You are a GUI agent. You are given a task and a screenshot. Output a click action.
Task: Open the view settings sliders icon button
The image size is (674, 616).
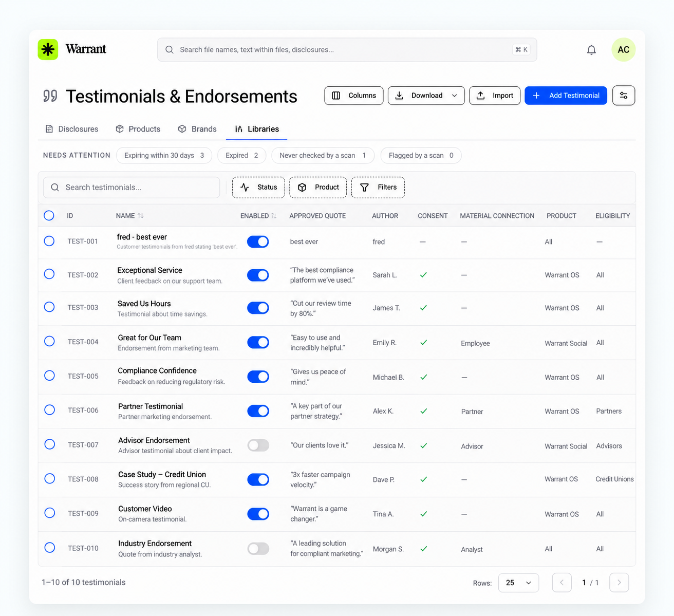click(623, 96)
